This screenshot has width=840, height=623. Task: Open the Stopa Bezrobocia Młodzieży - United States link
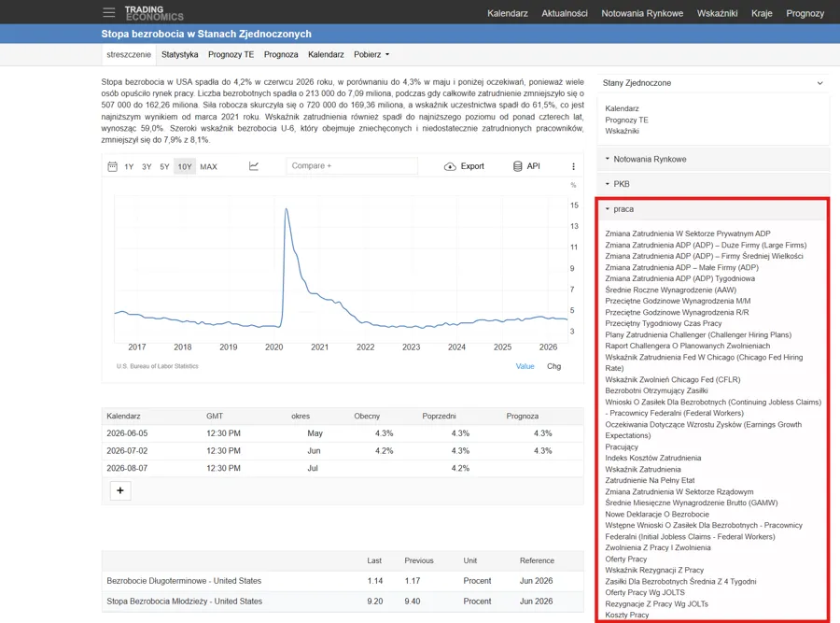point(184,601)
